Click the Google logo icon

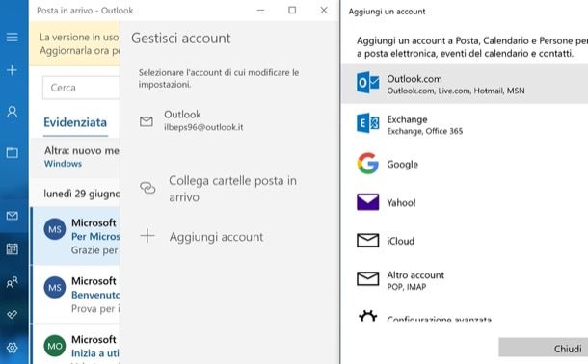tap(367, 164)
